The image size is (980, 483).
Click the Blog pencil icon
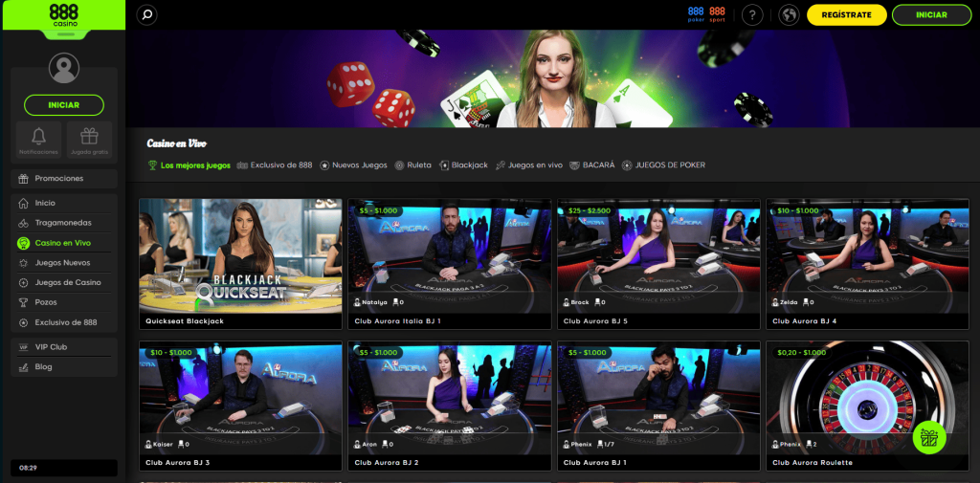(24, 367)
